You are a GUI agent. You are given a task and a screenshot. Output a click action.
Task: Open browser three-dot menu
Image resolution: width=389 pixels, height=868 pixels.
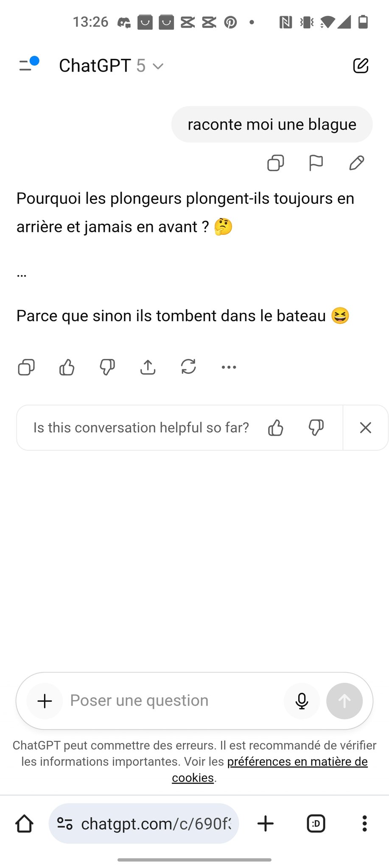click(x=364, y=823)
